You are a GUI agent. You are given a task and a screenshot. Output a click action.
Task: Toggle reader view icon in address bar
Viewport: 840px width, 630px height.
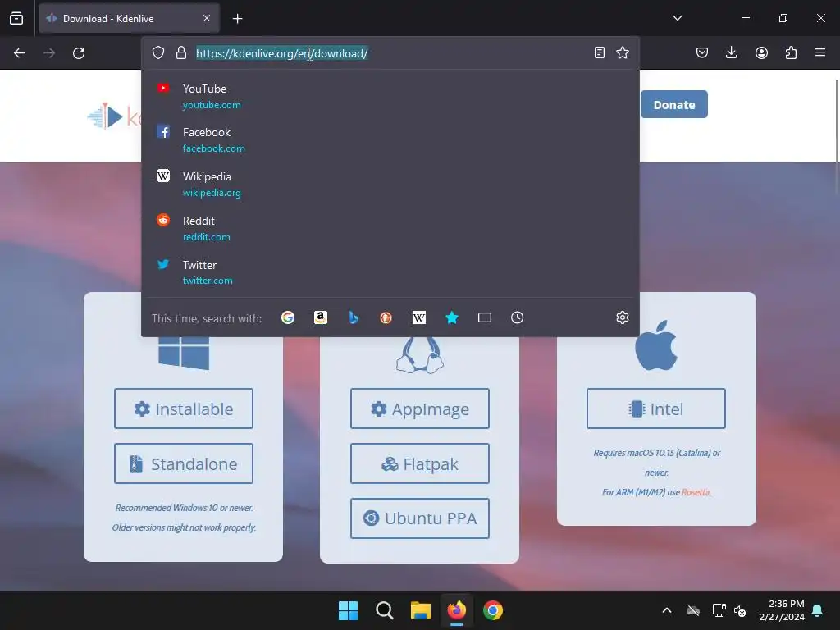point(600,52)
